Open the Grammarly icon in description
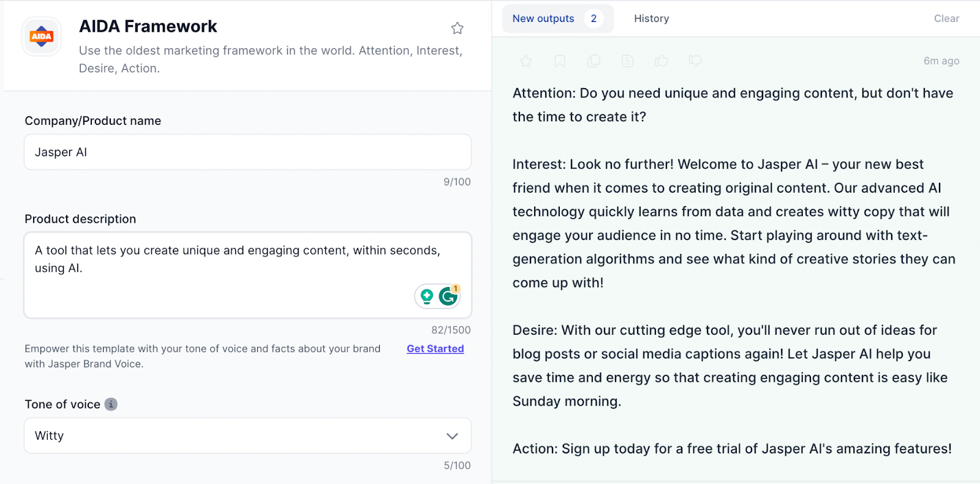The height and width of the screenshot is (484, 980). 449,297
